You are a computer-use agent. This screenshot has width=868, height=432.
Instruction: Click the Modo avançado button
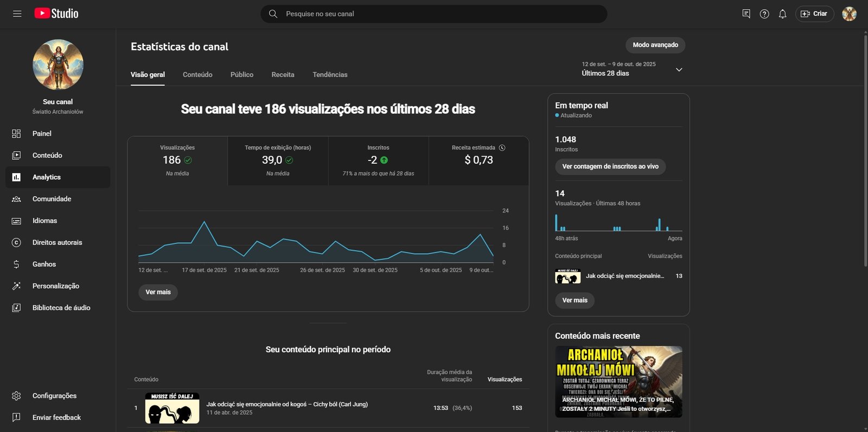pos(655,45)
